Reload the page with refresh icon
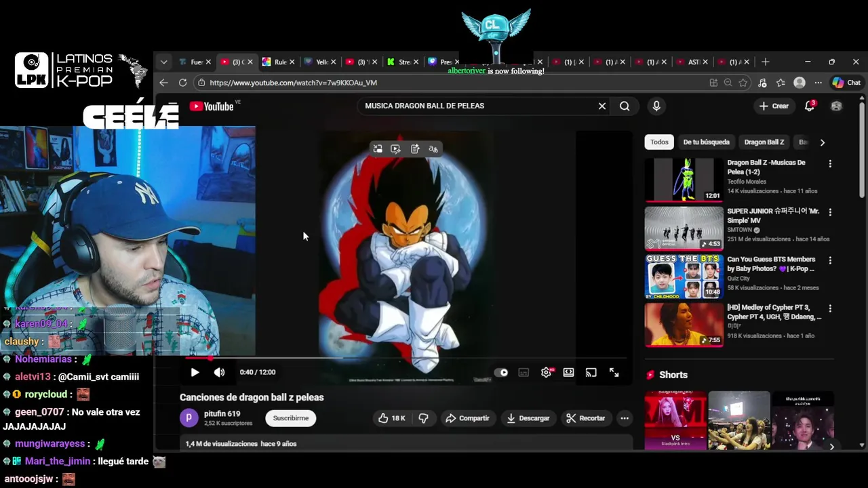The width and height of the screenshot is (868, 488). pos(182,83)
